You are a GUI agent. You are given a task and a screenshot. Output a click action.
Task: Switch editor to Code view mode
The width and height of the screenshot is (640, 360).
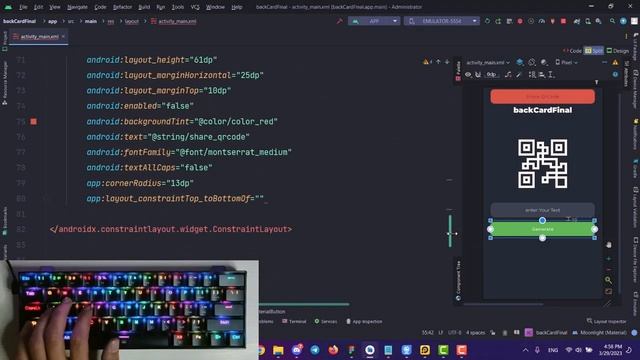pos(573,51)
